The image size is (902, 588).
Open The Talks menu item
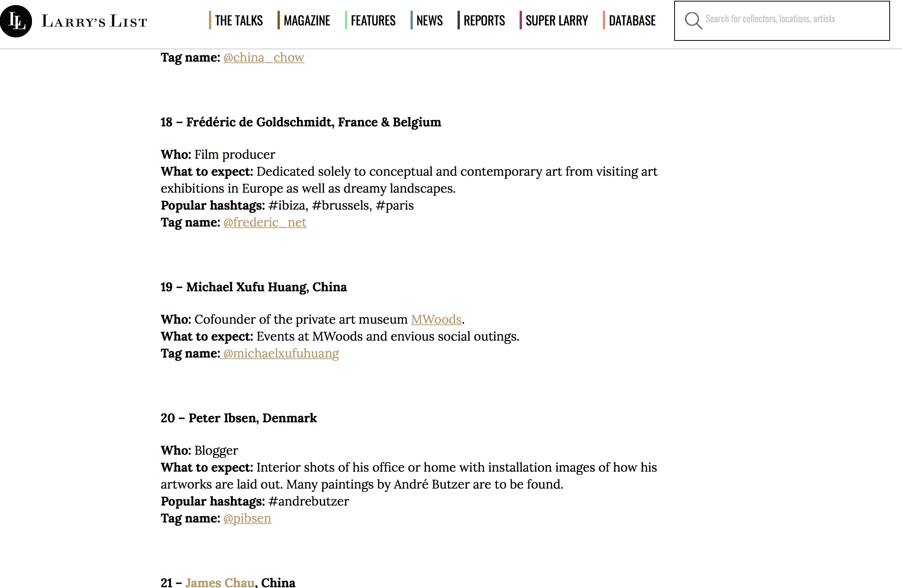(x=239, y=20)
